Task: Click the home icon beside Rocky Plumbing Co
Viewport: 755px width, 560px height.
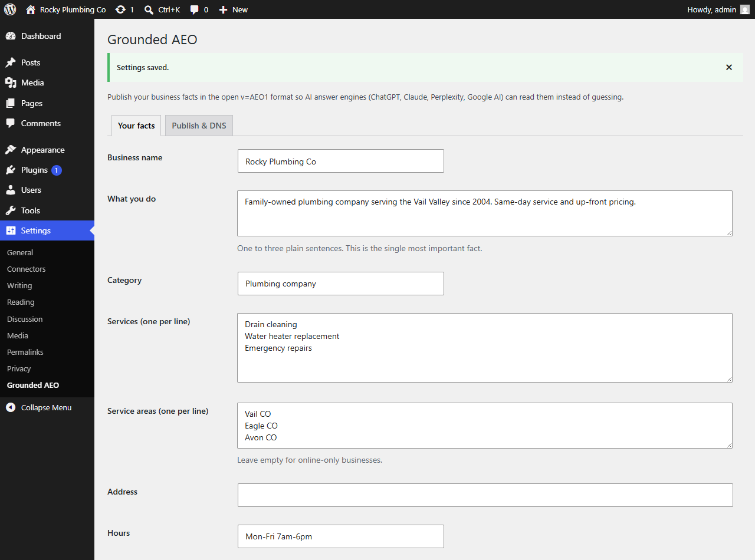Action: tap(31, 9)
